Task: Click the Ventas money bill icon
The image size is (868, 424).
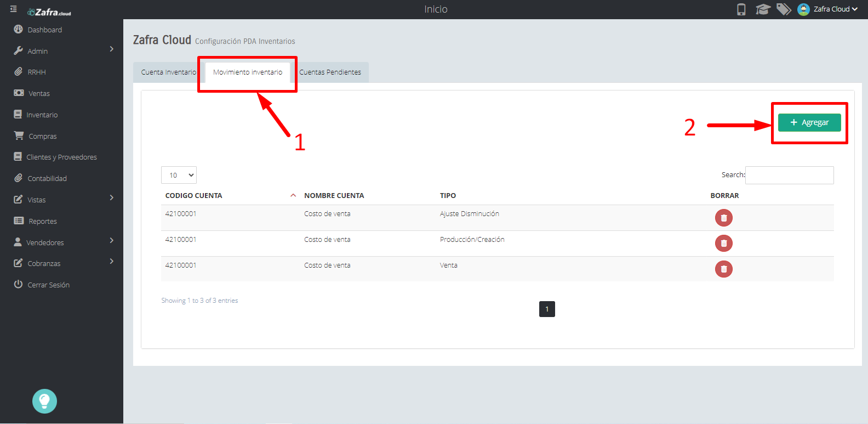Action: [19, 93]
